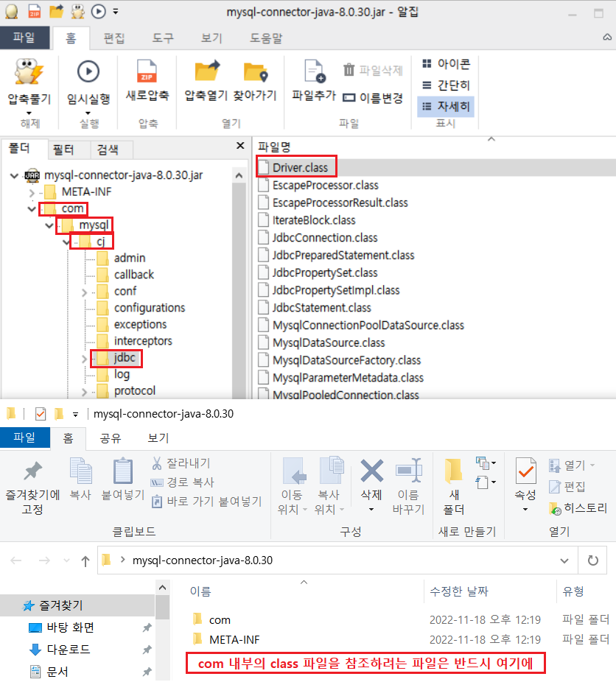Expand the META-INF tree folder
This screenshot has width=616, height=682.
pyautogui.click(x=32, y=192)
